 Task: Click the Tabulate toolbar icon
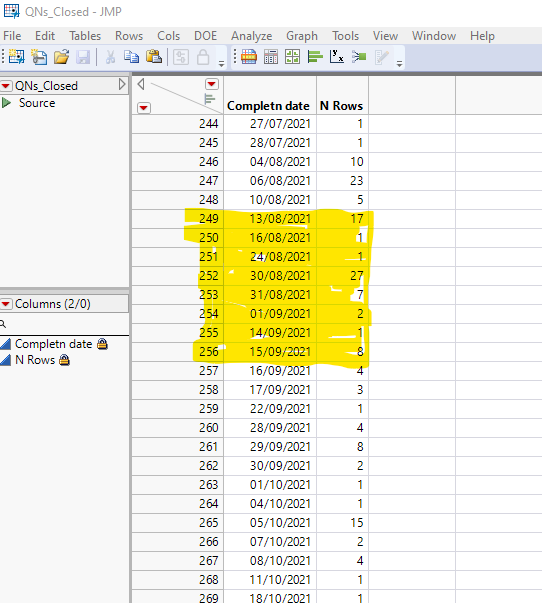coord(271,57)
